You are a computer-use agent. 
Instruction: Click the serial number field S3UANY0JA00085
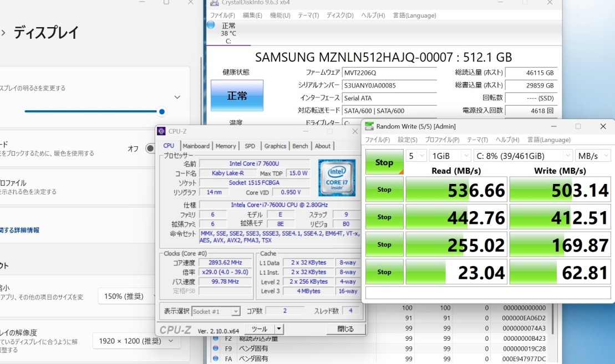point(389,85)
